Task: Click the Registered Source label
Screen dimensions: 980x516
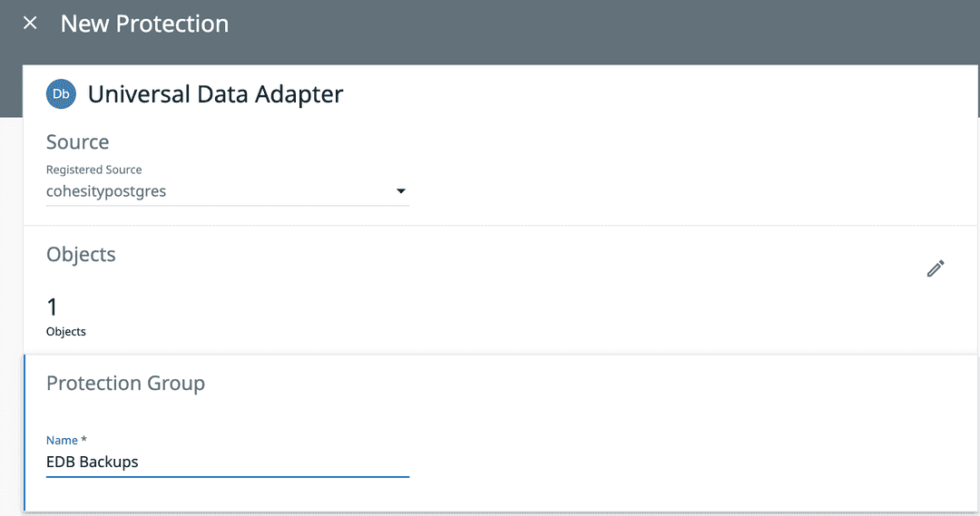Action: [x=94, y=170]
